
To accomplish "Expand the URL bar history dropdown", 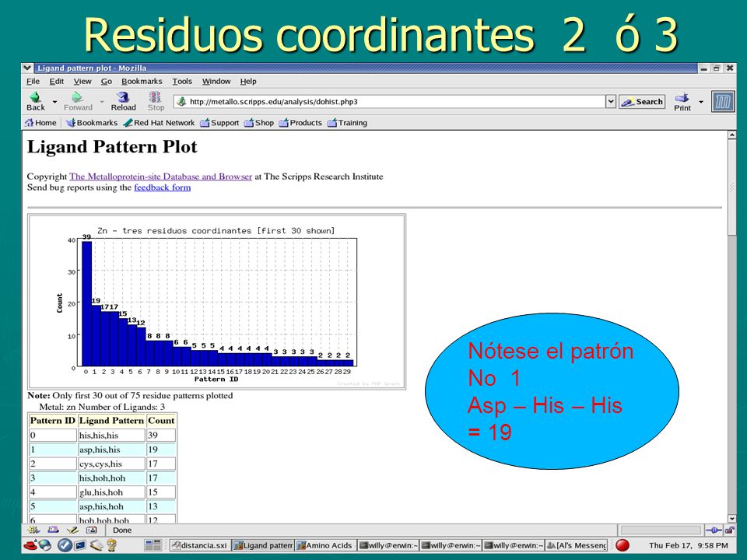I will coord(611,101).
